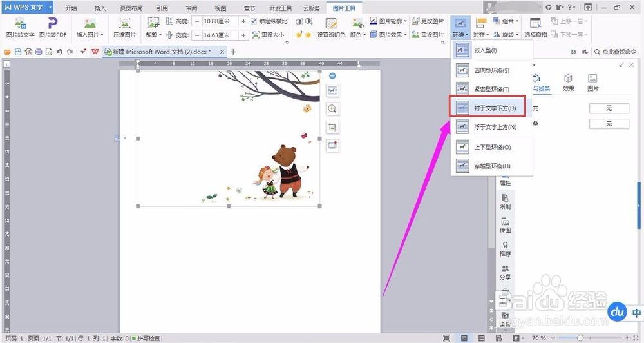Click zoom in plus button in status bar
644x343 pixels.
point(627,338)
